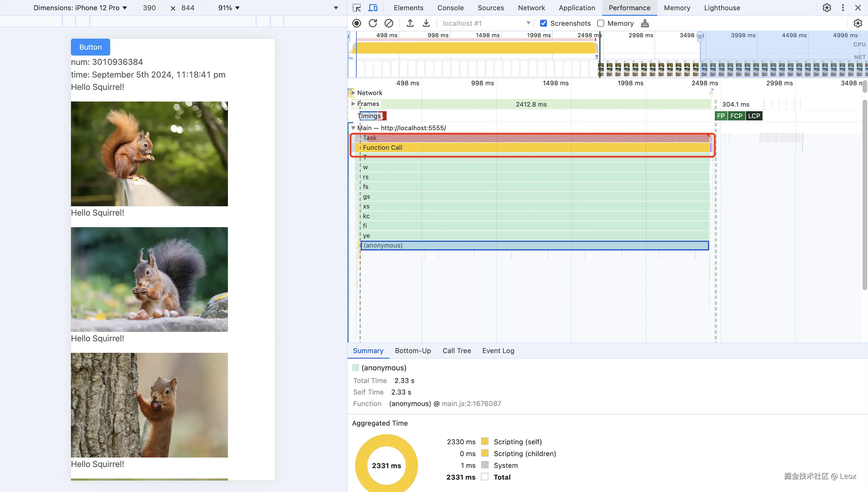Click the LCP timing marker
This screenshot has width=868, height=492.
click(754, 116)
